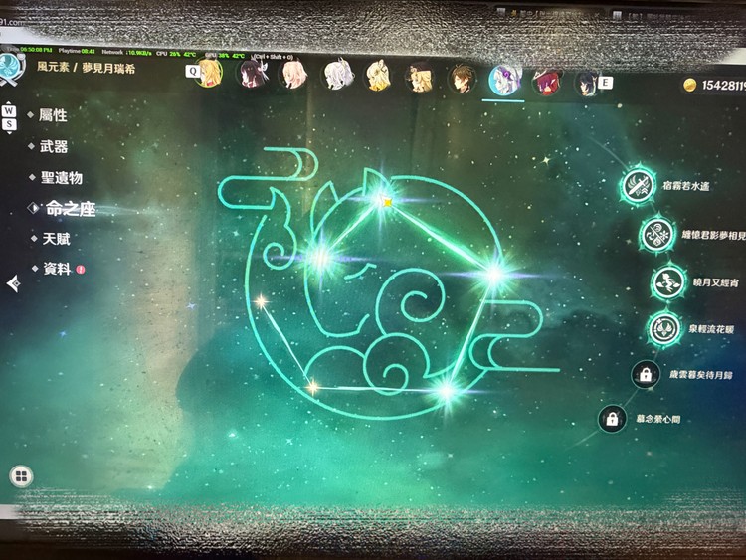Select the blonde character avatar beside the Q key

(209, 73)
